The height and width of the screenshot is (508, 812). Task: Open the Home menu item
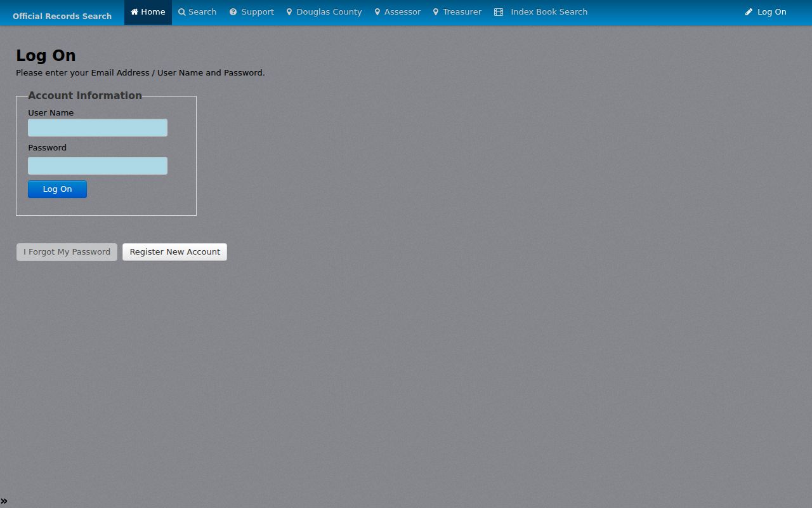pos(148,12)
